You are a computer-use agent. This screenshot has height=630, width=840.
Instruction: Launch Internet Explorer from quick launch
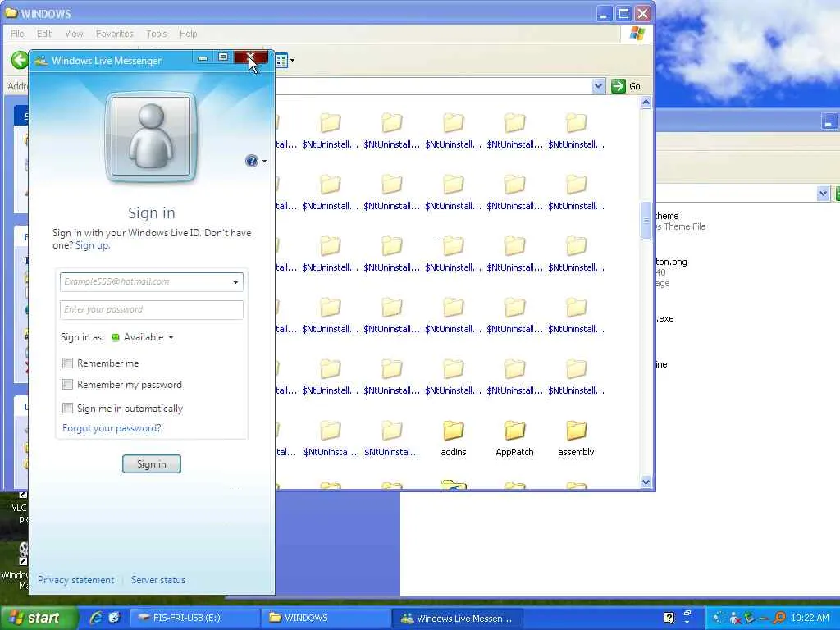pyautogui.click(x=97, y=618)
